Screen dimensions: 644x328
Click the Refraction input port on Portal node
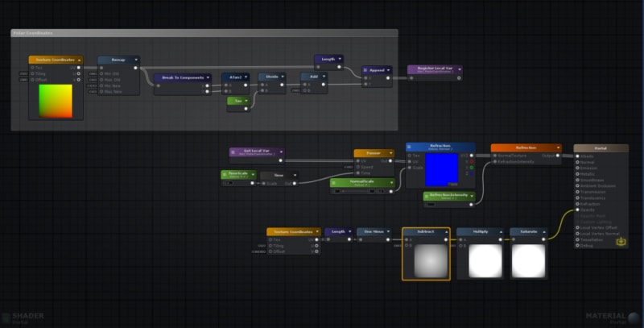point(578,204)
